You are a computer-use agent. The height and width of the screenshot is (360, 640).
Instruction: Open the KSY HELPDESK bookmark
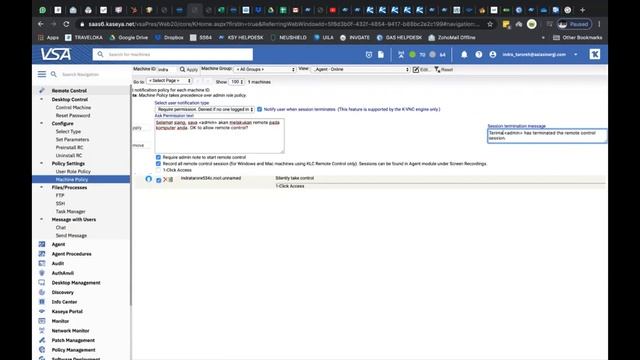point(241,38)
